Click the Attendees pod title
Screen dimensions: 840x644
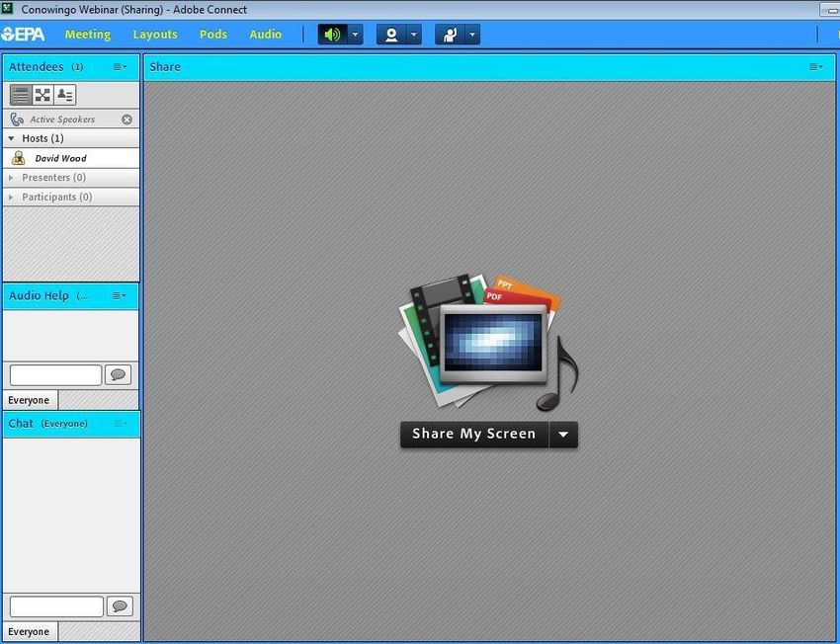[37, 67]
